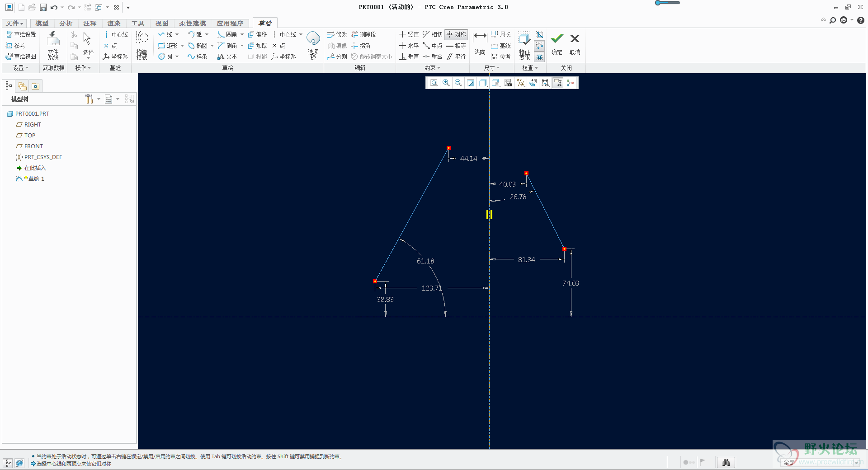Screen dimensions: 868x470
Task: Expand the 线 line dropdown arrow
Action: coord(177,34)
